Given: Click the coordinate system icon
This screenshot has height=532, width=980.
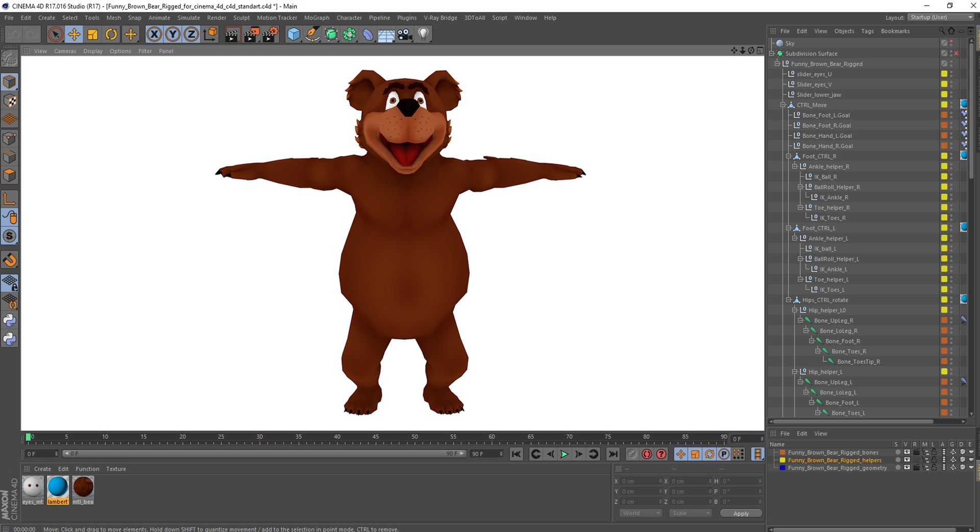Looking at the screenshot, I should (210, 35).
